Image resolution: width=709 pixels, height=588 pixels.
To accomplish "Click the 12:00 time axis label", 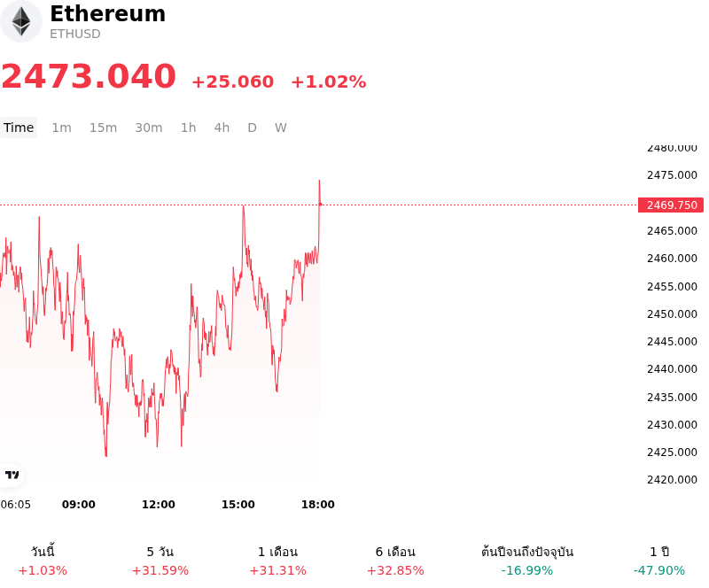I will point(159,505).
